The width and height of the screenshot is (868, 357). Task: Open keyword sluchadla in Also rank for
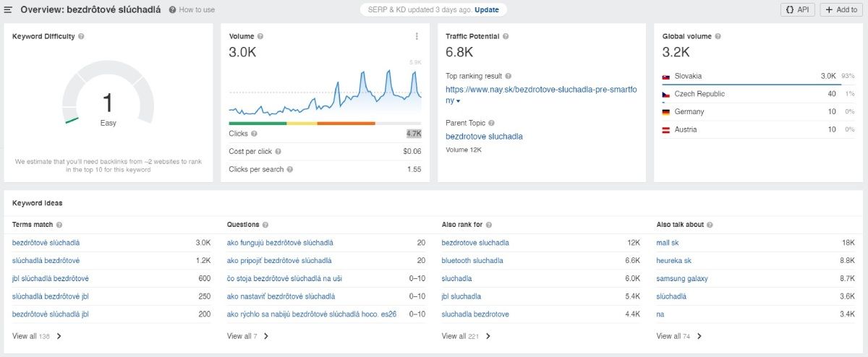click(x=457, y=279)
